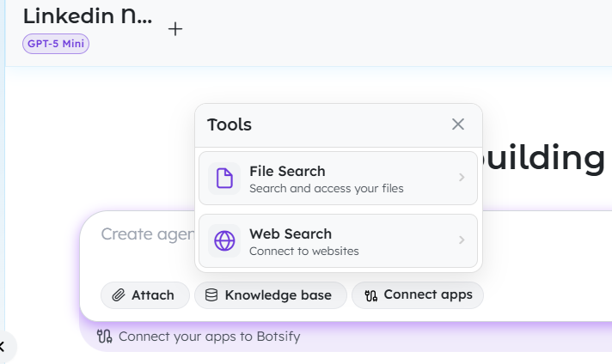Open the Knowledge base button
612x364 pixels.
click(271, 295)
